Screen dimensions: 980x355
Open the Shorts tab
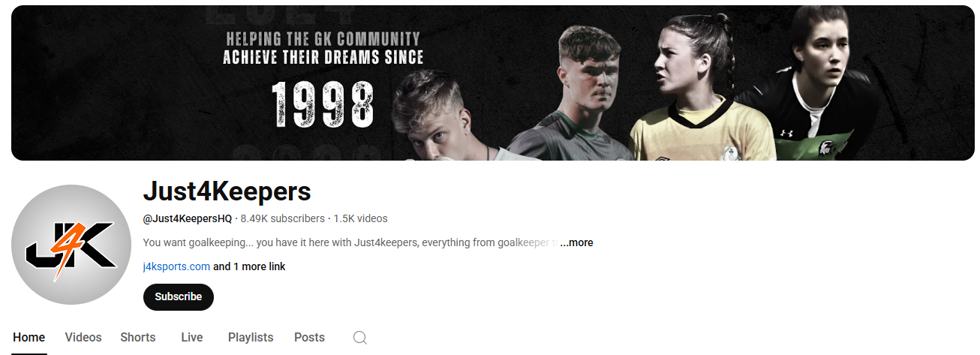(x=138, y=338)
